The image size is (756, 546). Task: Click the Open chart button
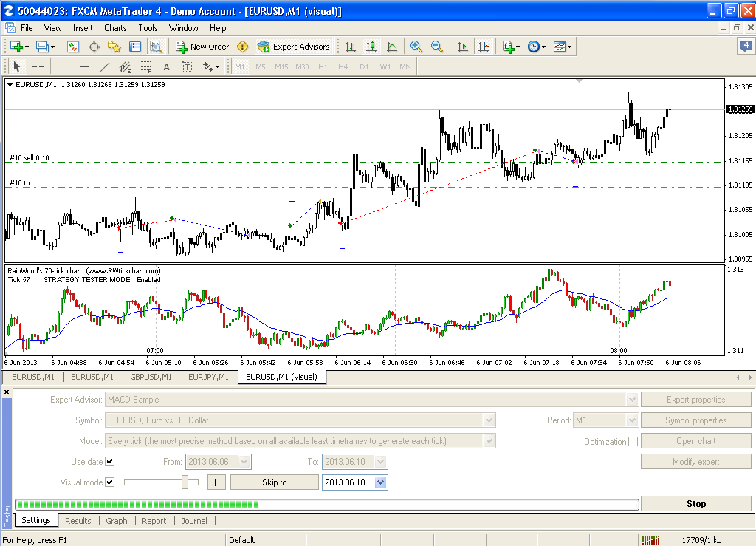point(695,441)
